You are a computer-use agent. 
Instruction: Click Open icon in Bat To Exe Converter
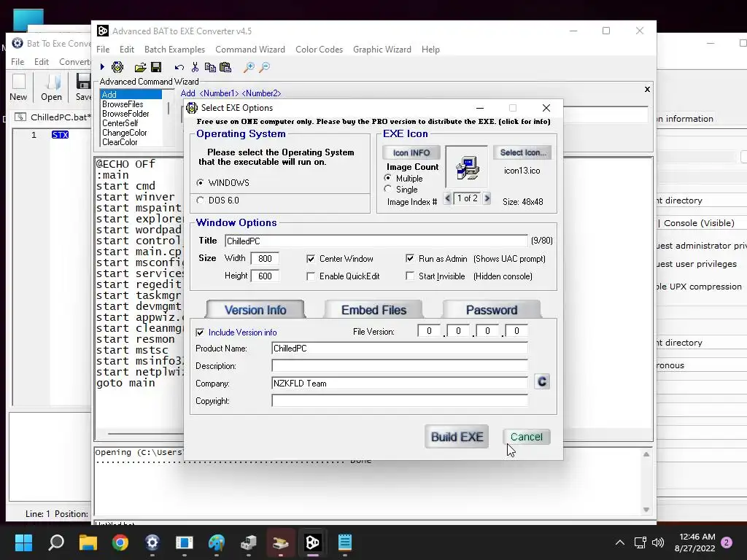click(x=52, y=87)
